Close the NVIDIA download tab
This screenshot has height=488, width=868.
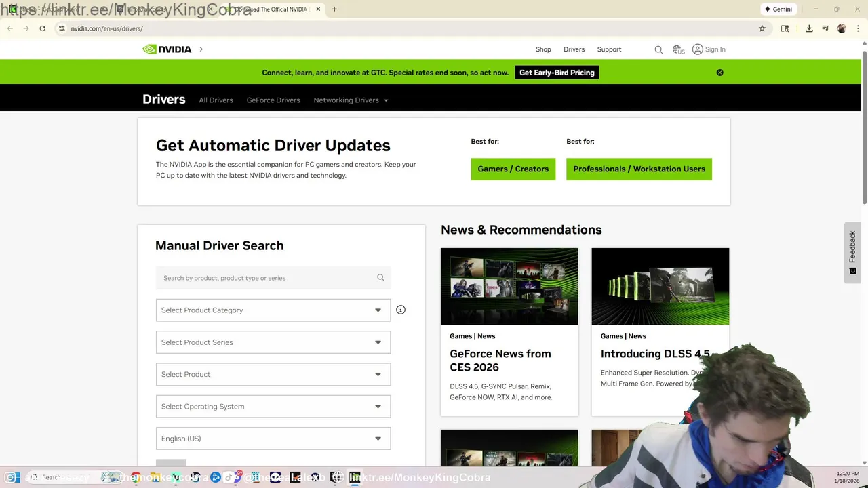pyautogui.click(x=318, y=9)
